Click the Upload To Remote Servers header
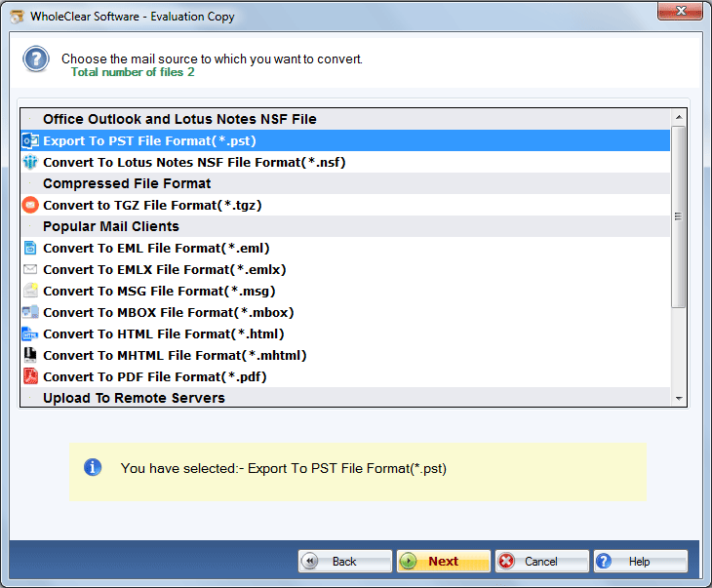 tap(345, 397)
